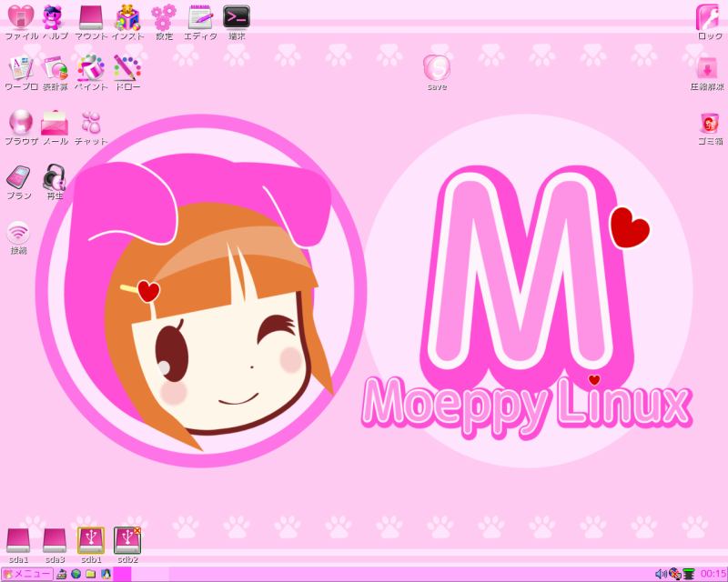Open the 設定 settings gears icon
Image resolution: width=728 pixels, height=582 pixels.
click(162, 18)
